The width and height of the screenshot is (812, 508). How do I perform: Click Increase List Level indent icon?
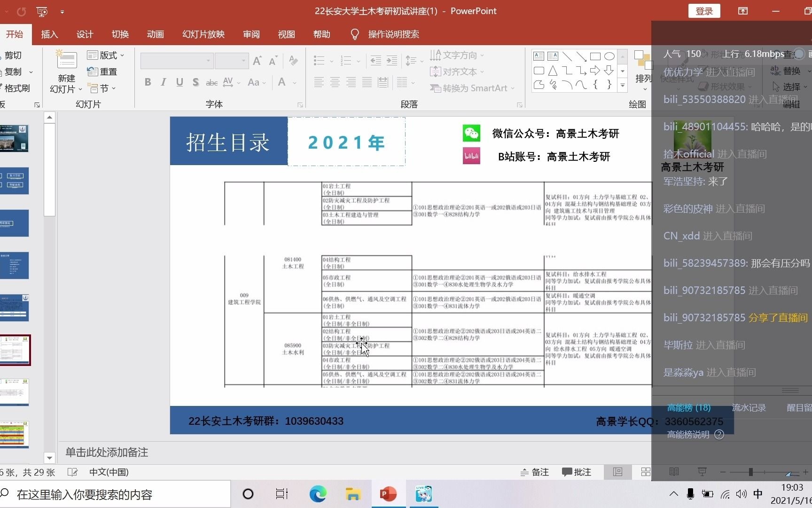click(391, 60)
